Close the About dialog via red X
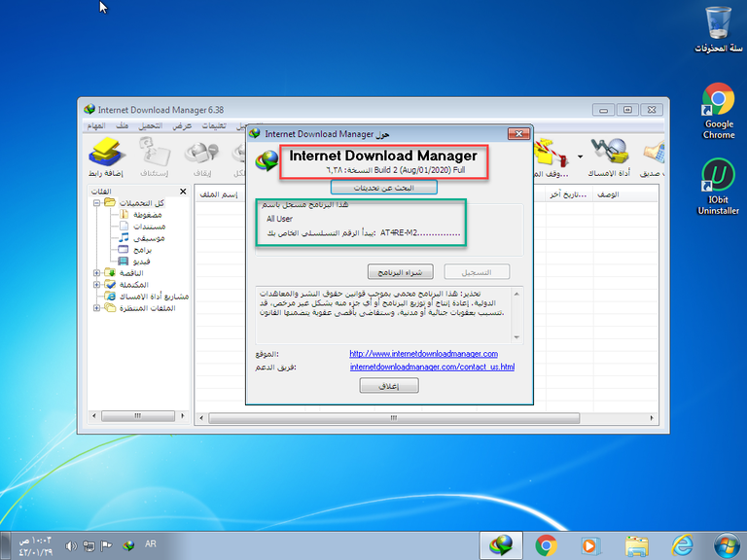Screen dimensions: 747x560 (518, 134)
